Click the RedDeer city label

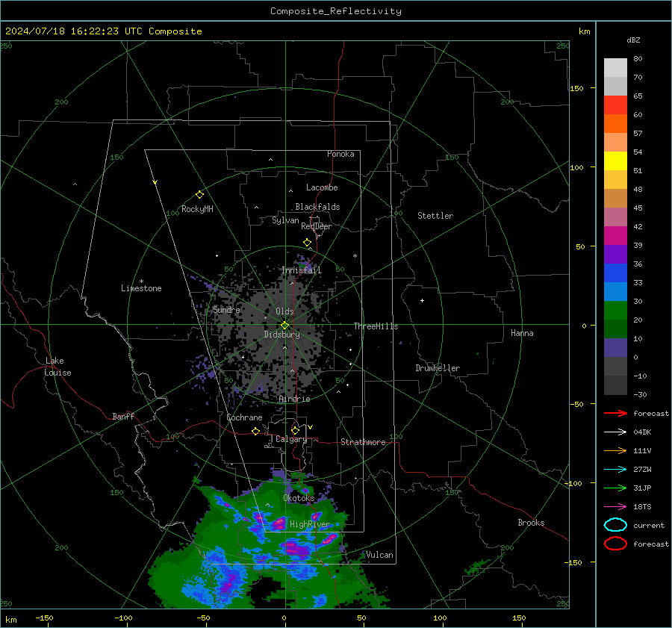[317, 226]
